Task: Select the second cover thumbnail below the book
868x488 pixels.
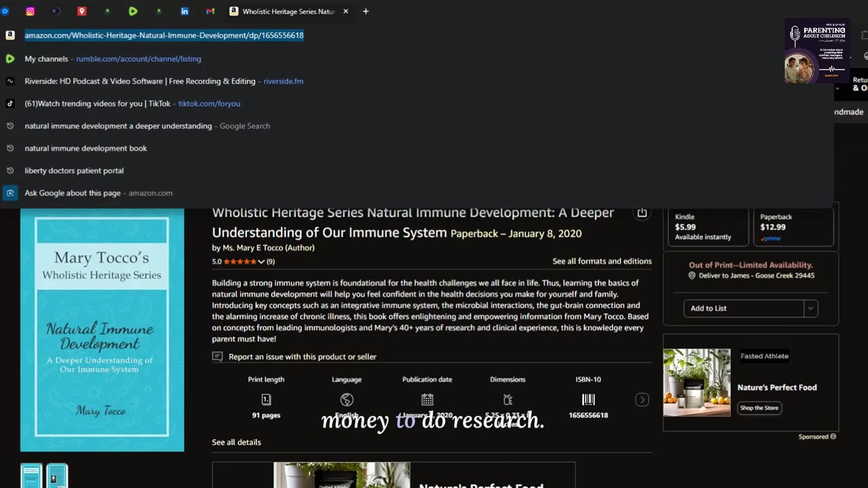Action: tap(57, 476)
